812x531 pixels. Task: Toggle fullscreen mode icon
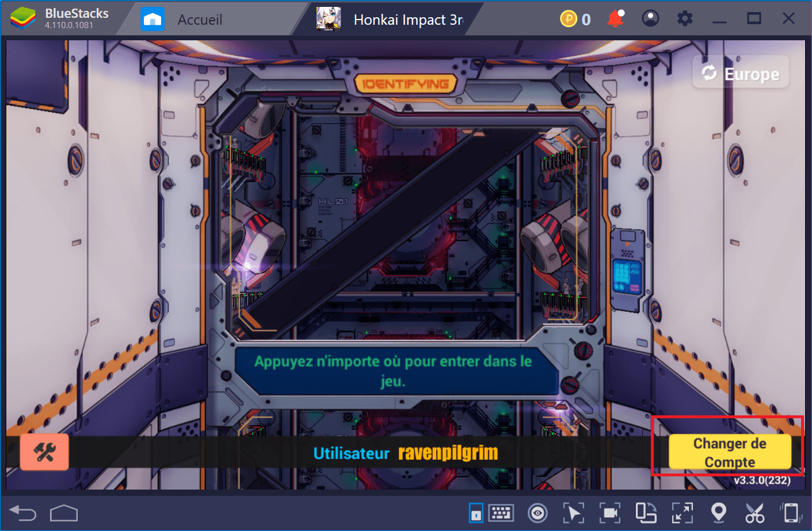[683, 513]
